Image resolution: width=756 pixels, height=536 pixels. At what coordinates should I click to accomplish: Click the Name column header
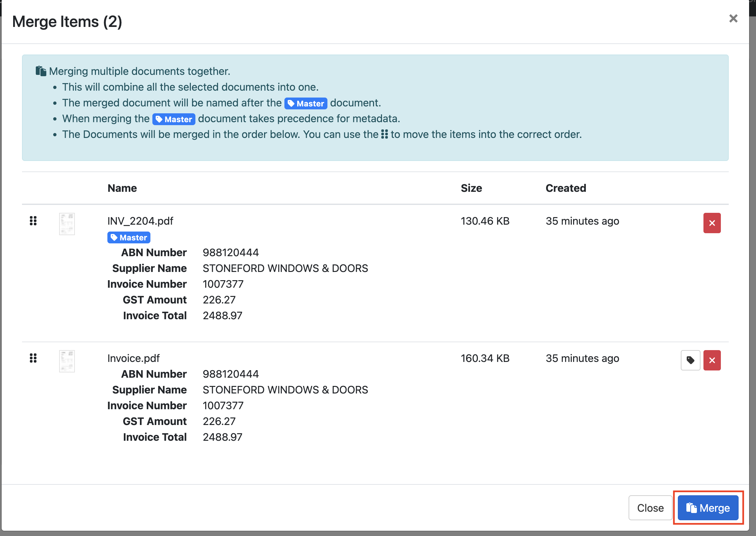[x=122, y=188]
